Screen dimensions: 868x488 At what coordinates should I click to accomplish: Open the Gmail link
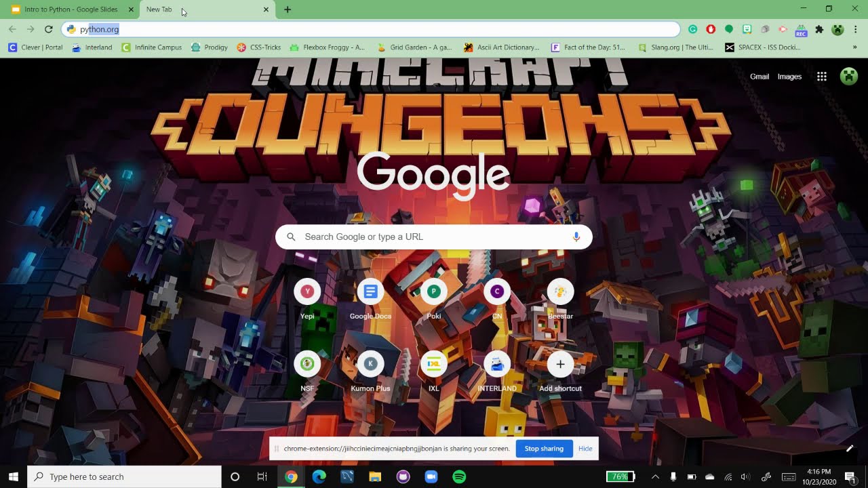pyautogui.click(x=759, y=77)
